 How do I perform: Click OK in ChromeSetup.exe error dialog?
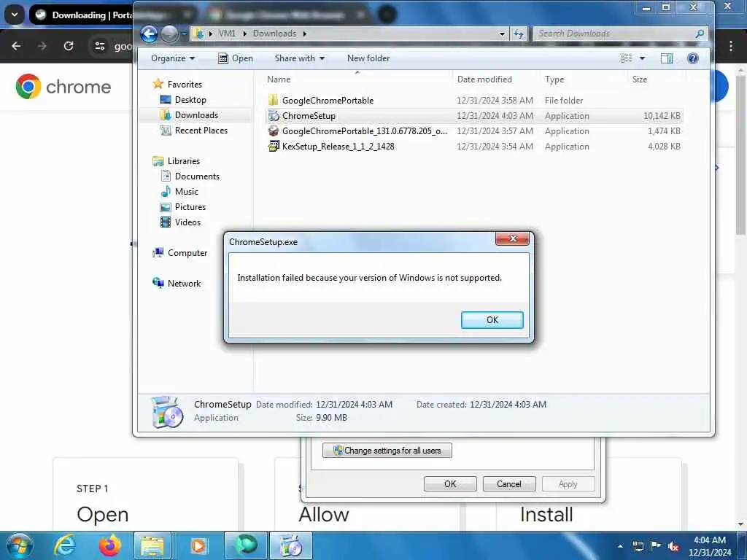click(x=492, y=320)
